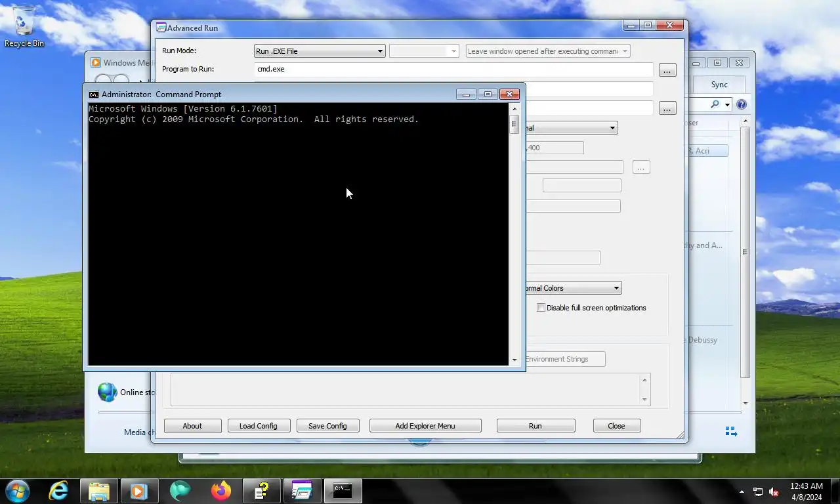Image resolution: width=840 pixels, height=504 pixels.
Task: Click the Command Prompt scroll down arrow
Action: (x=514, y=360)
